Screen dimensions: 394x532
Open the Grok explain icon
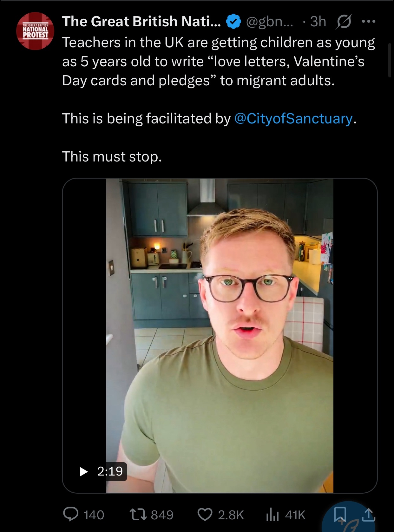[343, 22]
